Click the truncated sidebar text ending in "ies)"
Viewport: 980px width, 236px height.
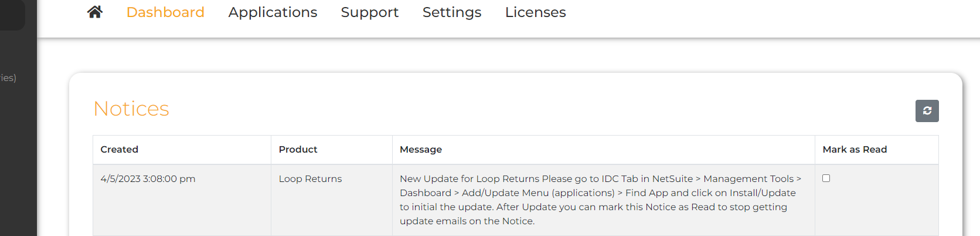coord(8,78)
